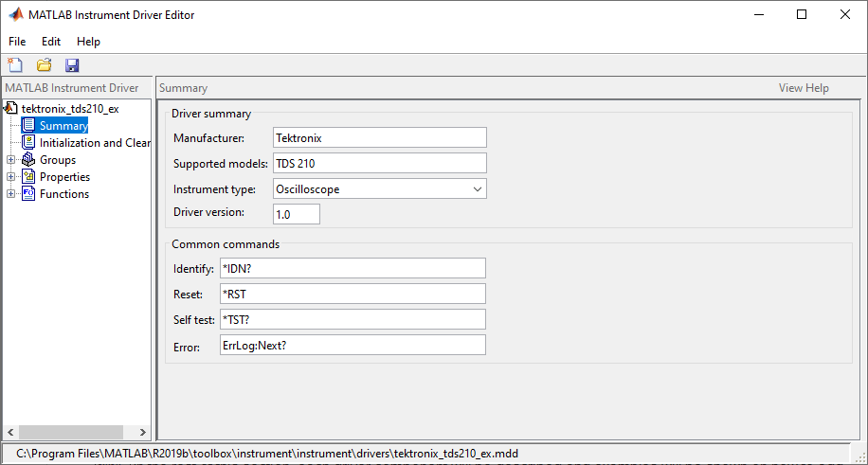Expand the Functions tree node
Viewport: 868px width, 465px height.
point(11,194)
